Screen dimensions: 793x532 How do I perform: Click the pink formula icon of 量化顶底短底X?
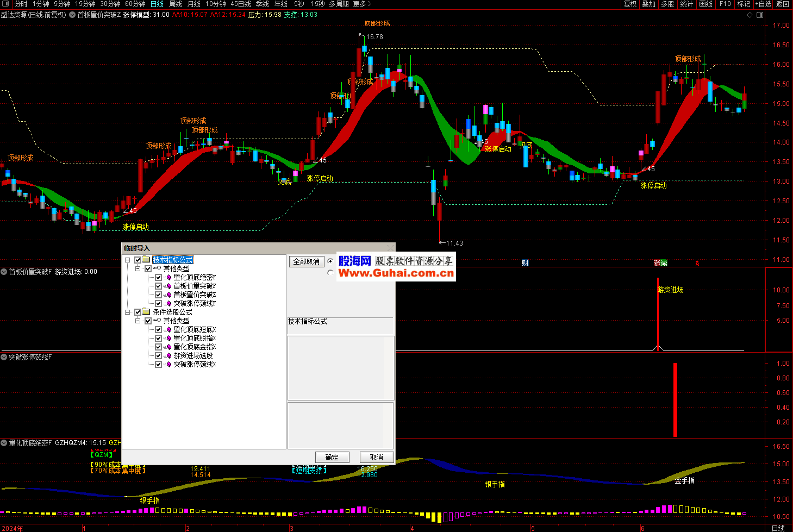pos(168,329)
